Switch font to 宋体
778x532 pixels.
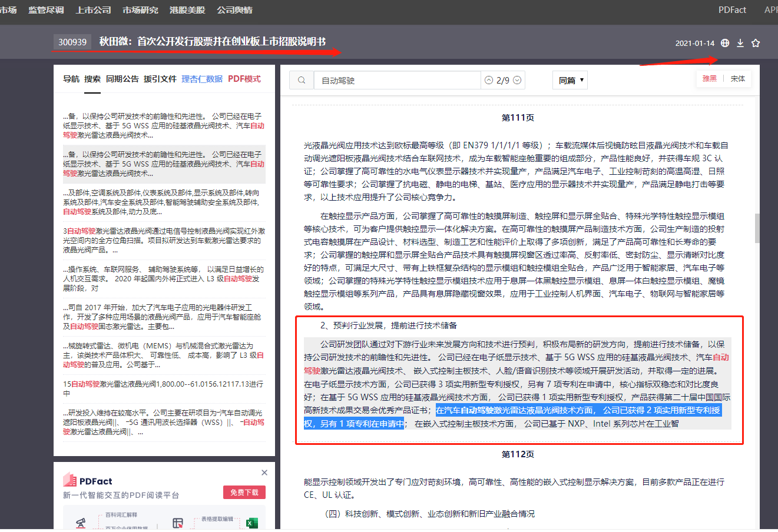click(737, 79)
